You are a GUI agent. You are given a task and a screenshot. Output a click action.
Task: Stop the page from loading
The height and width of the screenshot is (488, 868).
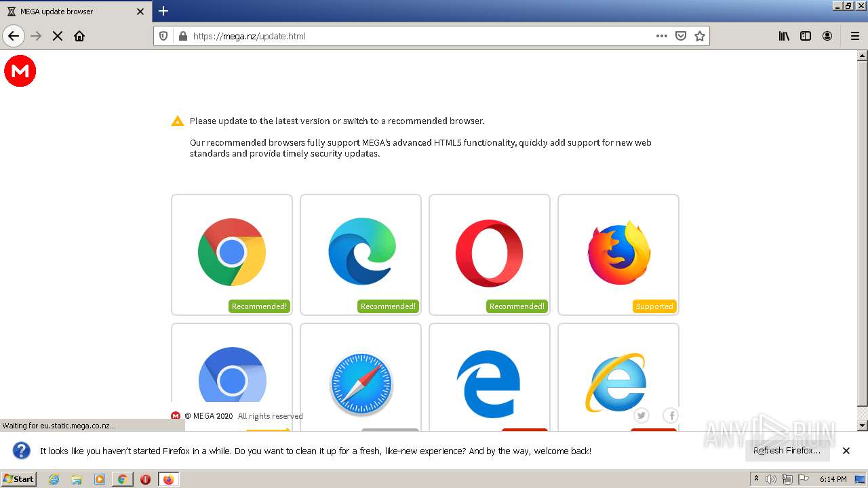pyautogui.click(x=58, y=36)
